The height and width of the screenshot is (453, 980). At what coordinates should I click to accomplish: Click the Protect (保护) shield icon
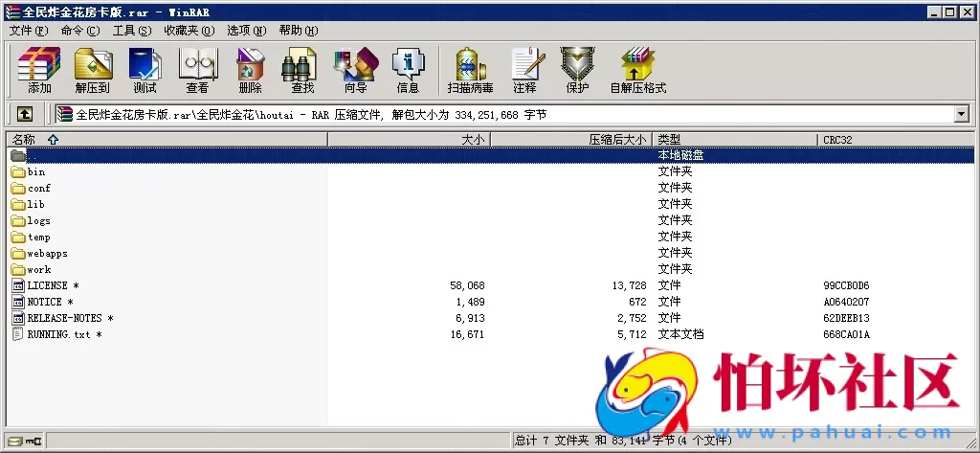coord(577,70)
